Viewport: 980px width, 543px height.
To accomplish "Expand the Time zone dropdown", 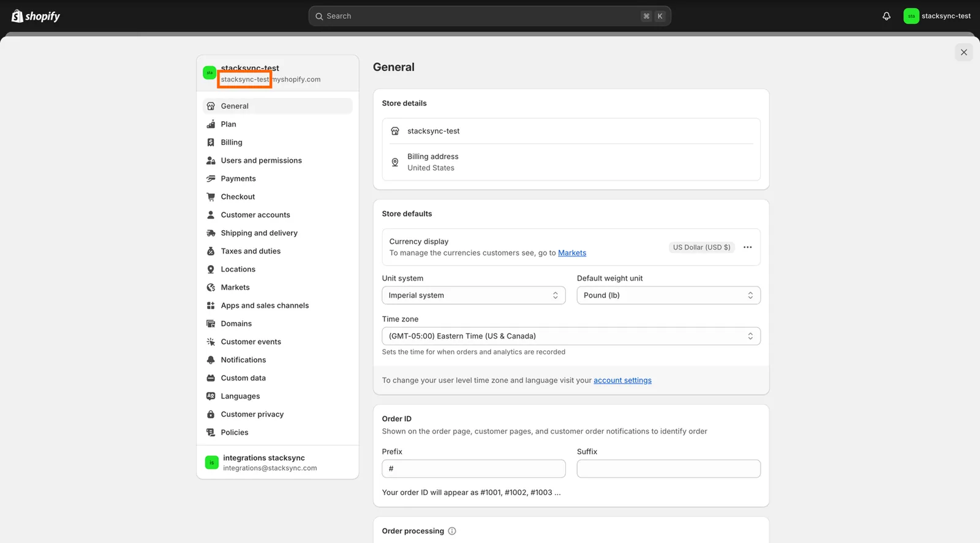I will click(x=571, y=336).
